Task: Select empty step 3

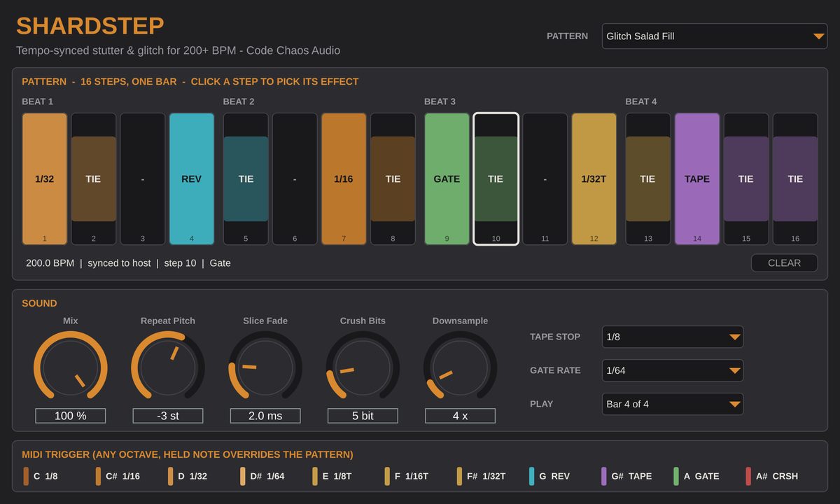Action: (x=143, y=179)
